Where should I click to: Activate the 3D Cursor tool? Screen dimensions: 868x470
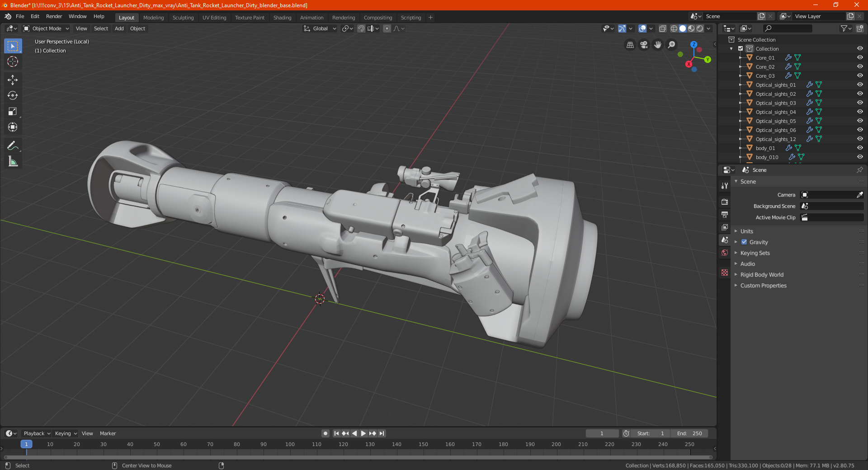click(x=13, y=62)
